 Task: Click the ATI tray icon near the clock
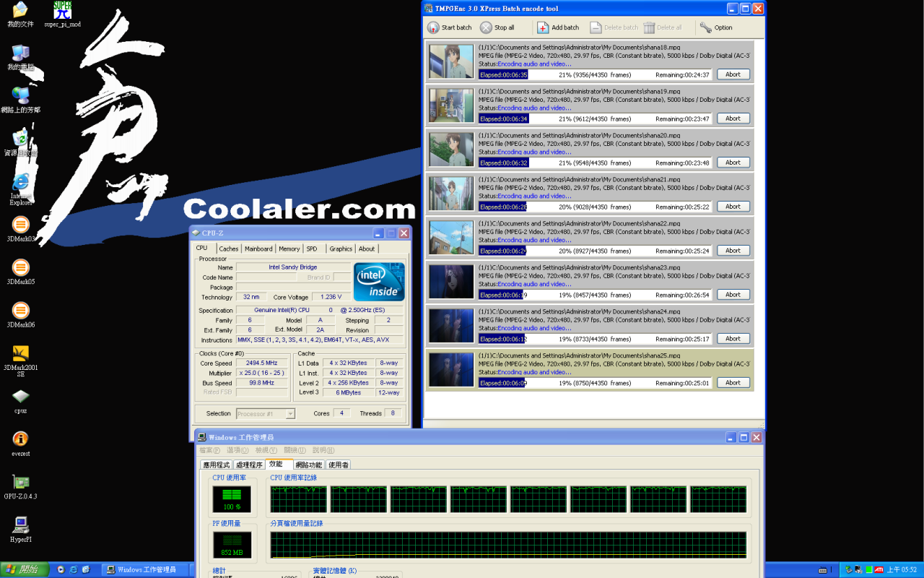pos(879,569)
